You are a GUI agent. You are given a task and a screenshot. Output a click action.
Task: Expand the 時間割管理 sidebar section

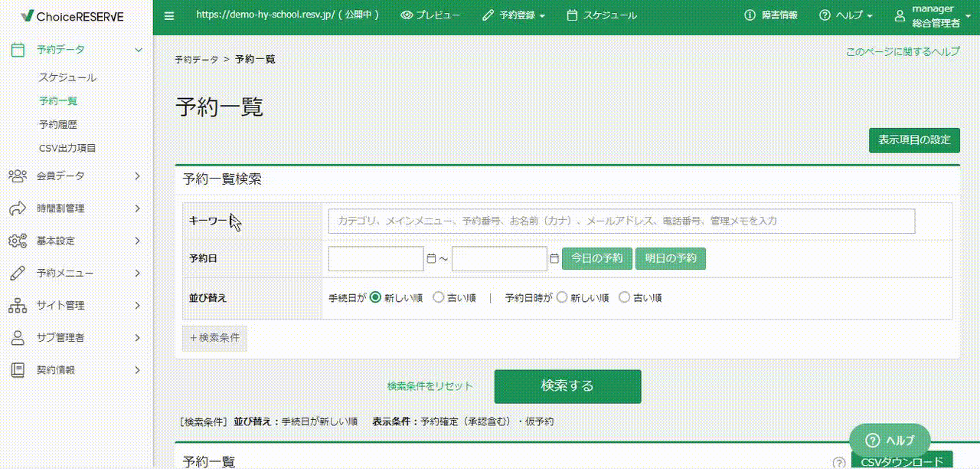point(138,208)
